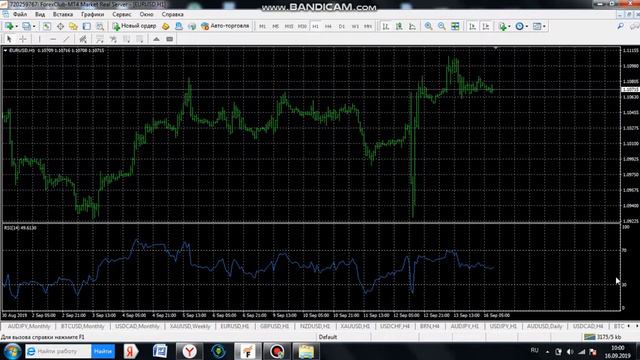The image size is (640, 360).
Task: Open the Strategy Tester icon
Action: point(100,26)
